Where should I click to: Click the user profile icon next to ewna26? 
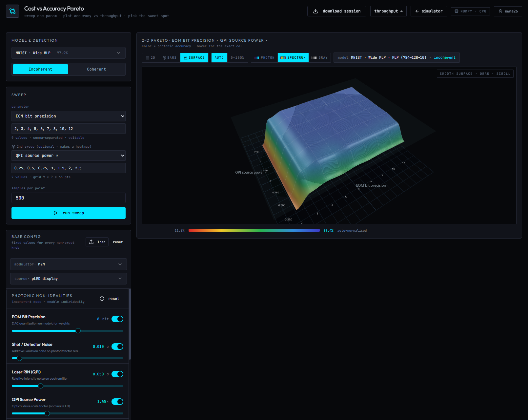tap(500, 11)
